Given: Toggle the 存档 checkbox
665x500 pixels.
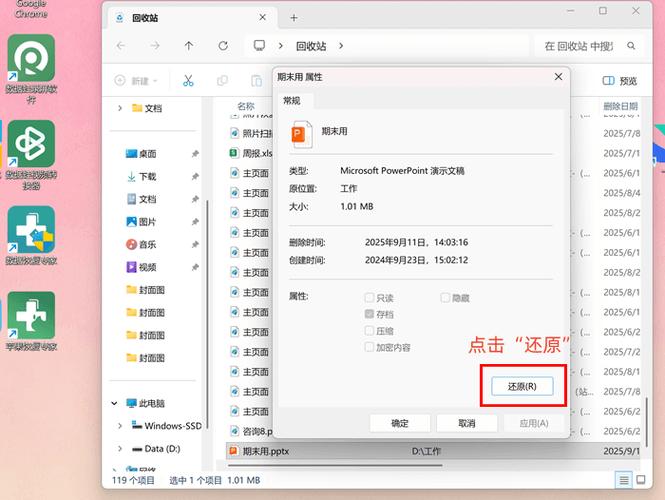Looking at the screenshot, I should point(369,314).
